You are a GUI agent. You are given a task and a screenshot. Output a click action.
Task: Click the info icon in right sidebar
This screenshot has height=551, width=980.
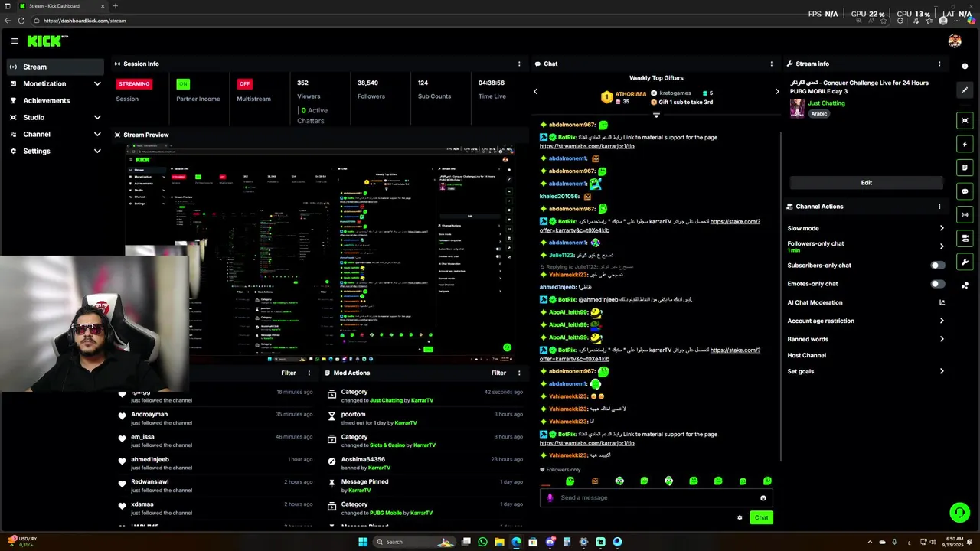click(x=965, y=67)
